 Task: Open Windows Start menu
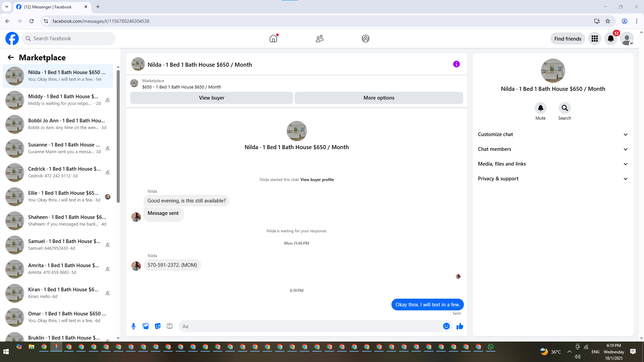6,352
